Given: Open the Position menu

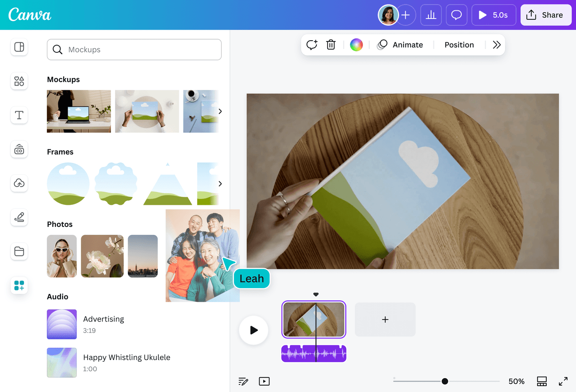Looking at the screenshot, I should tap(459, 45).
